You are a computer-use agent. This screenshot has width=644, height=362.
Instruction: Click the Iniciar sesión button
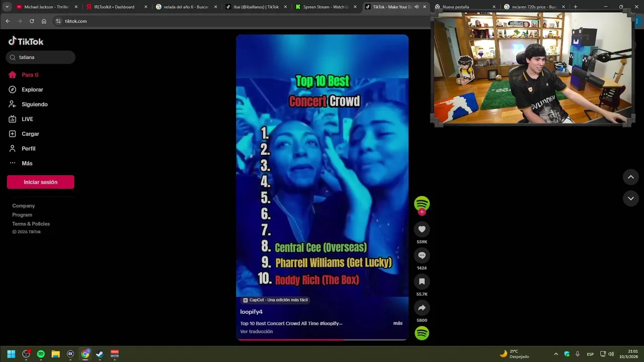[40, 182]
